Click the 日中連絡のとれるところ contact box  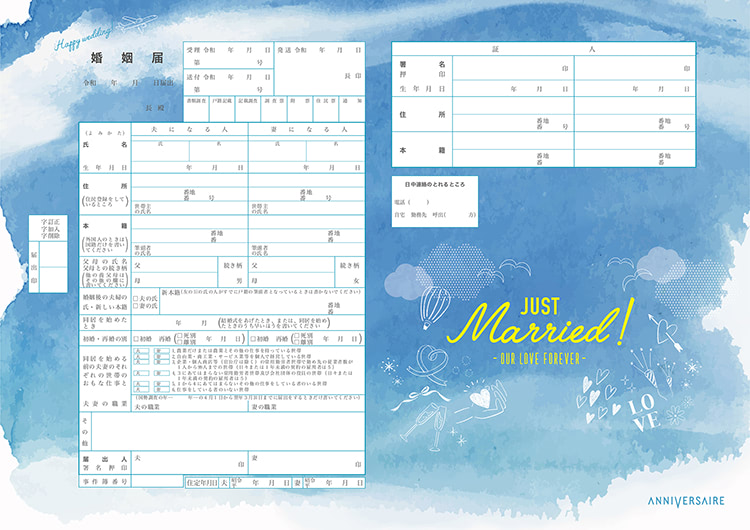click(434, 200)
